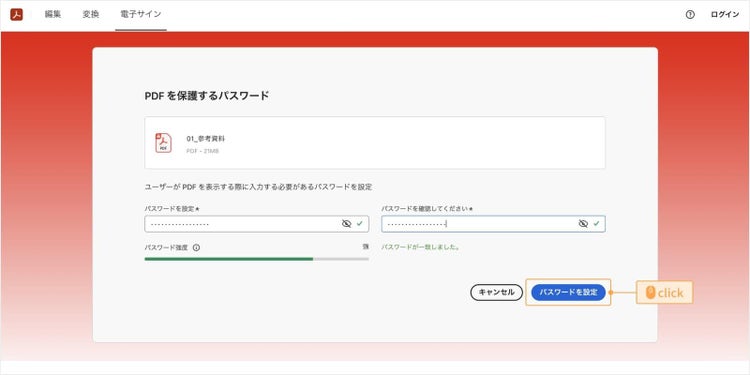Toggle password visibility in パスワードを設定 field
Viewport: 750px width, 375px height.
coord(347,224)
